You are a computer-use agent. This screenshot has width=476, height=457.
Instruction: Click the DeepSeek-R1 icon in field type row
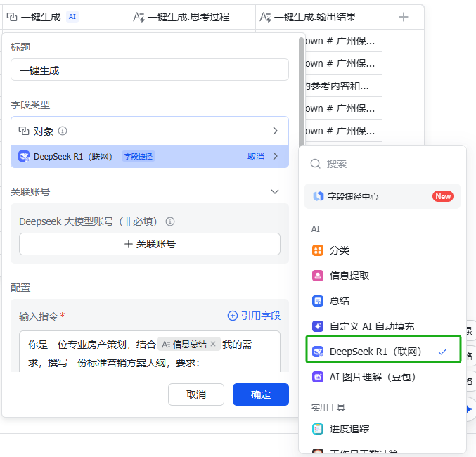(x=24, y=156)
